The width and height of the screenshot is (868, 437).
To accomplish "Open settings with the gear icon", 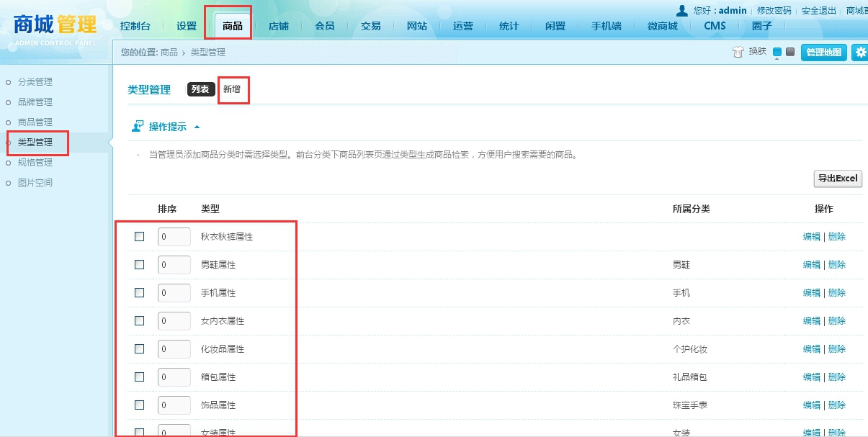I will [x=861, y=53].
